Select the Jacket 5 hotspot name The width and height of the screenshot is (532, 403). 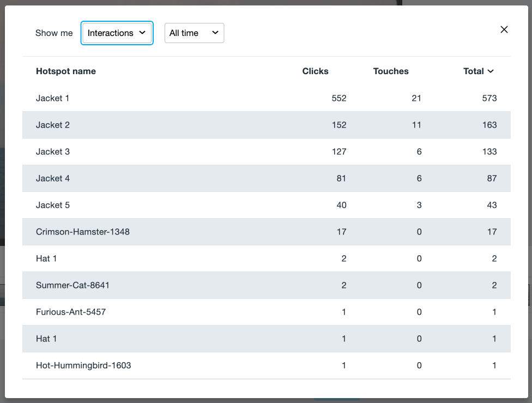coord(53,205)
